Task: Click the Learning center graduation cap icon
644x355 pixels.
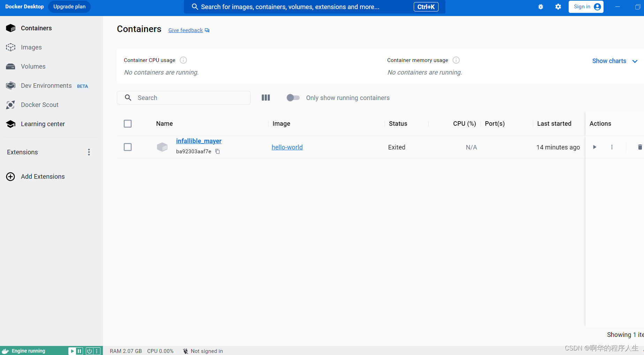Action: 11,124
